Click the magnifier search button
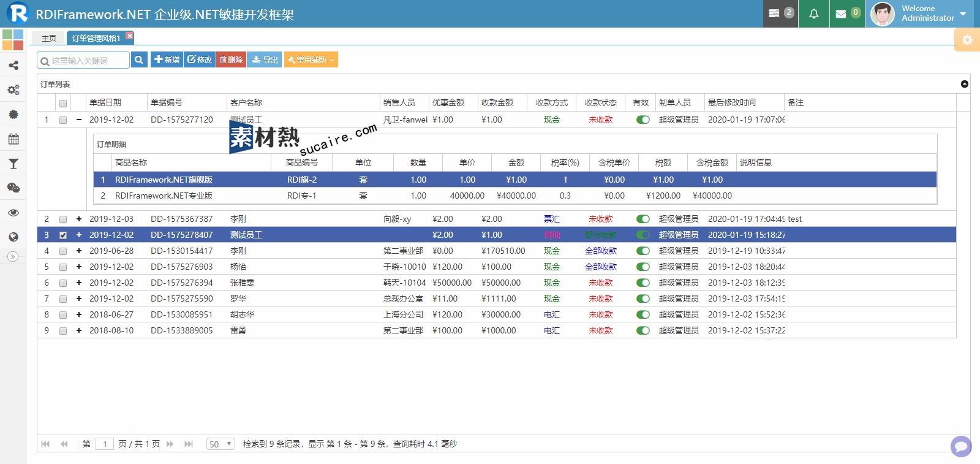Screen dimensions: 980x464 (x=139, y=59)
